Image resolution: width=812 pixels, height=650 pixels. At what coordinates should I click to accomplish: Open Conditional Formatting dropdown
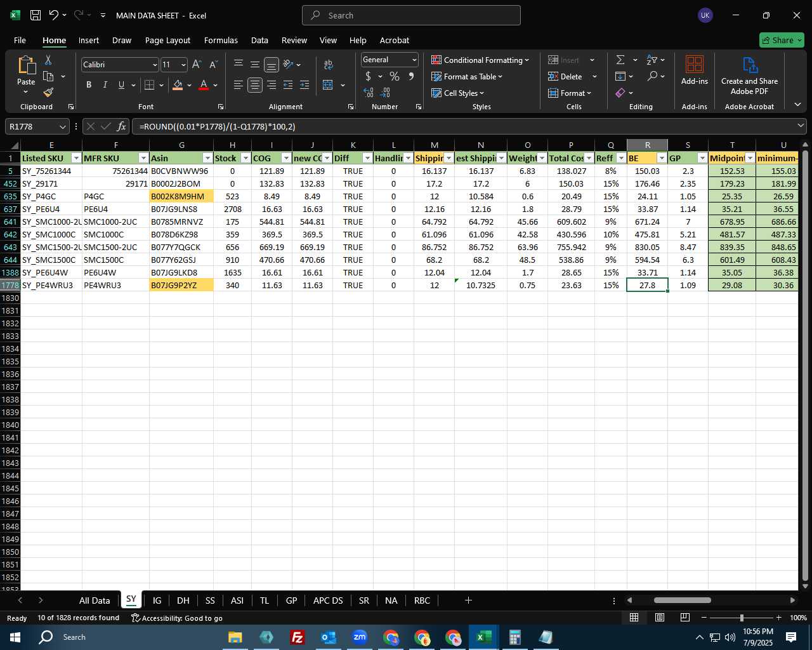pos(480,60)
